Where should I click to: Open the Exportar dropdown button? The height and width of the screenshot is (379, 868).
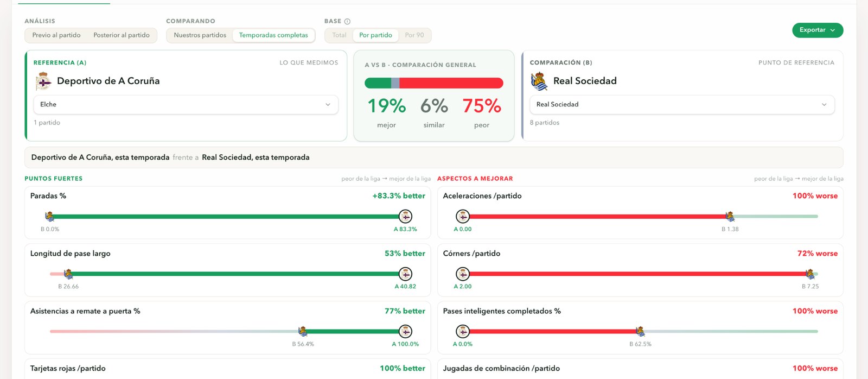pos(818,30)
